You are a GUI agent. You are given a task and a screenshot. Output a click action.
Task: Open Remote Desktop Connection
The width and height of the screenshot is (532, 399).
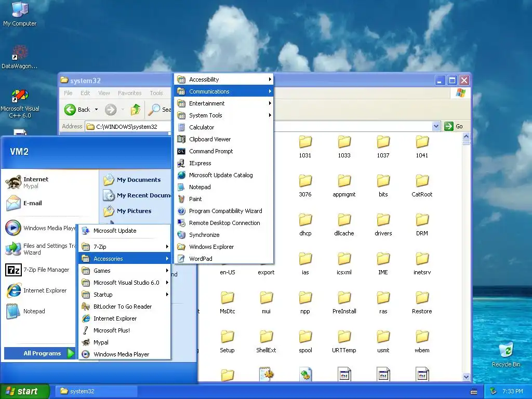click(223, 223)
